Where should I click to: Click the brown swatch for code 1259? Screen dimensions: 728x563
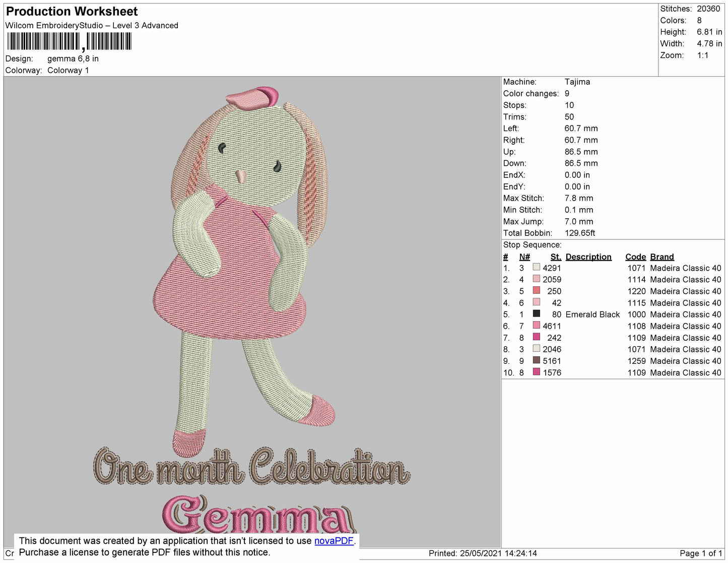click(x=537, y=360)
